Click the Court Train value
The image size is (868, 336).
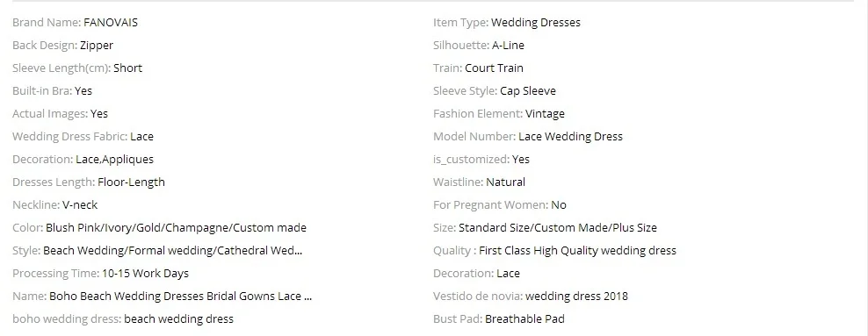coord(494,68)
